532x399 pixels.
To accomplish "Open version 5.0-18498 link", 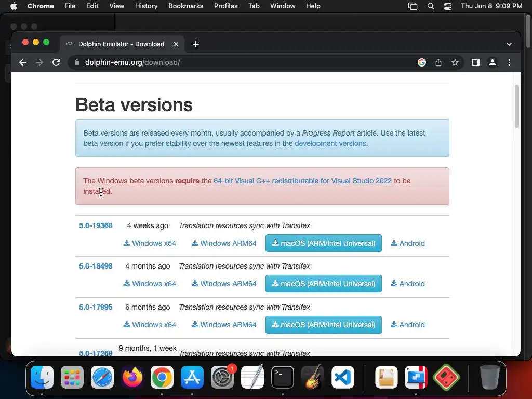I will (x=96, y=266).
